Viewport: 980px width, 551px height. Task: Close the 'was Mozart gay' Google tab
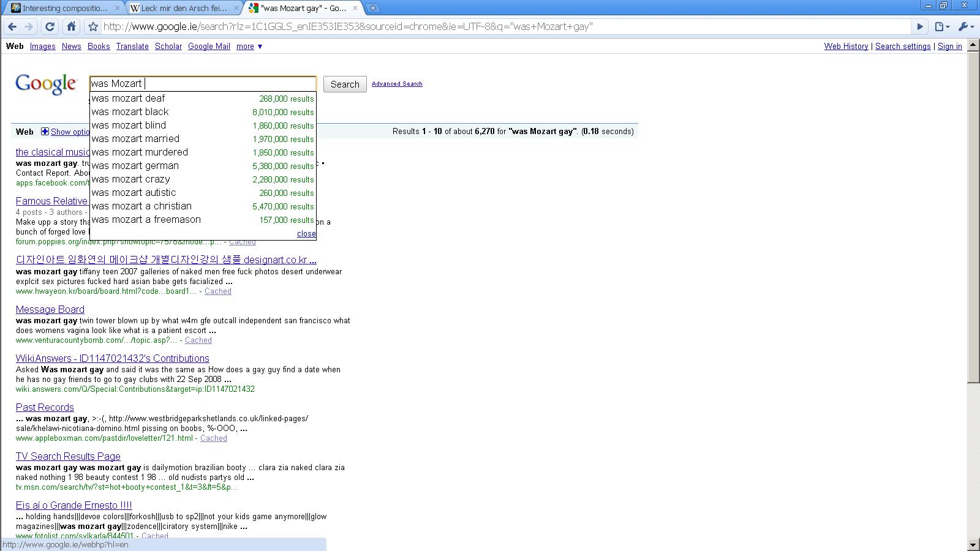(355, 9)
